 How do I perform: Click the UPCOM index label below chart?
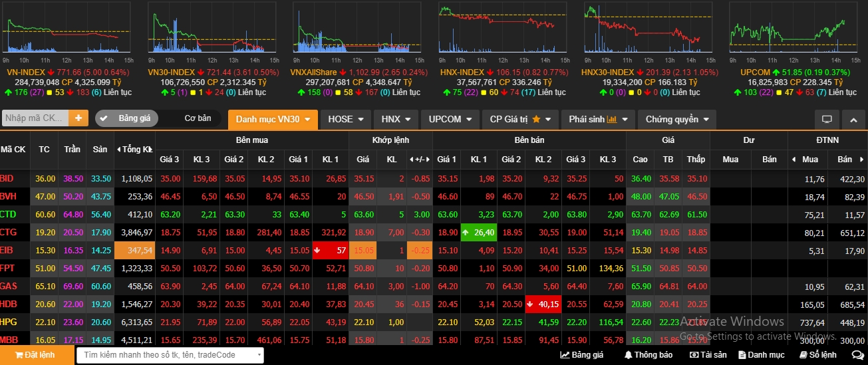point(755,72)
